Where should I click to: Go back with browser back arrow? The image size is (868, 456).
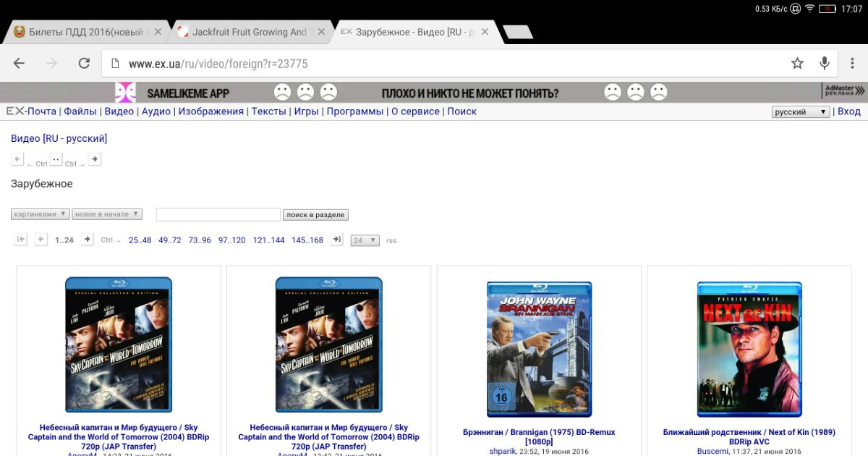(20, 64)
